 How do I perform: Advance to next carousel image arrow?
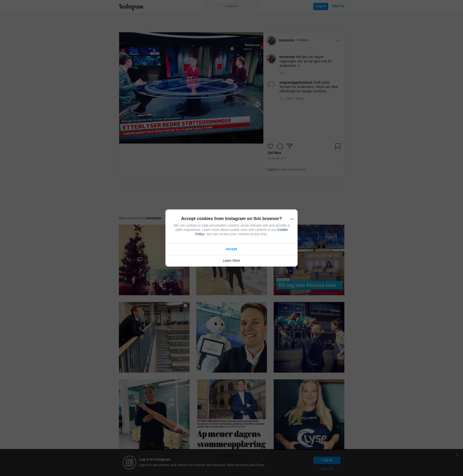point(258,104)
